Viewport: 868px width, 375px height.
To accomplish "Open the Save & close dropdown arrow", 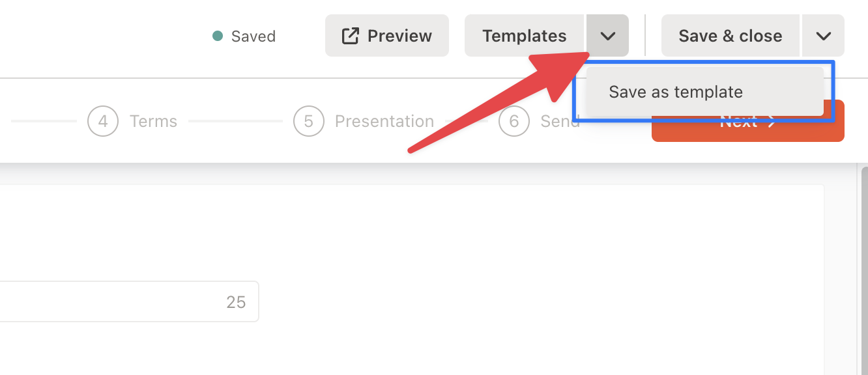I will click(823, 36).
